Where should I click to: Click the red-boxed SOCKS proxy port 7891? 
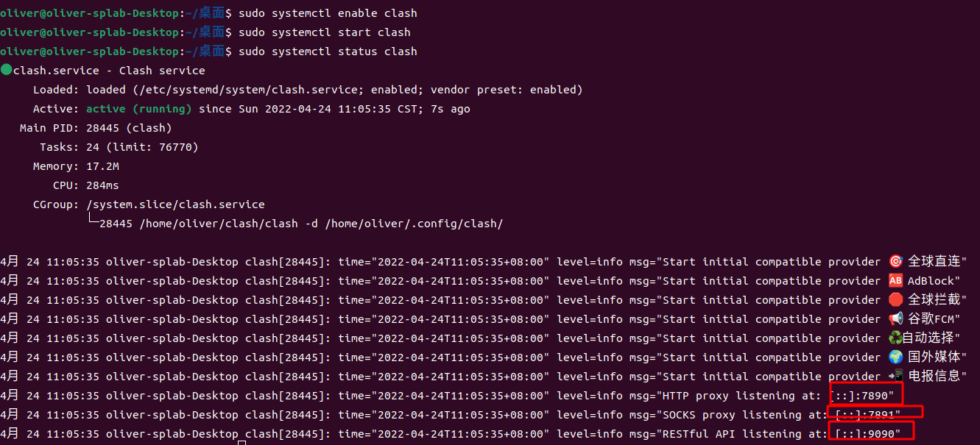pyautogui.click(x=875, y=415)
